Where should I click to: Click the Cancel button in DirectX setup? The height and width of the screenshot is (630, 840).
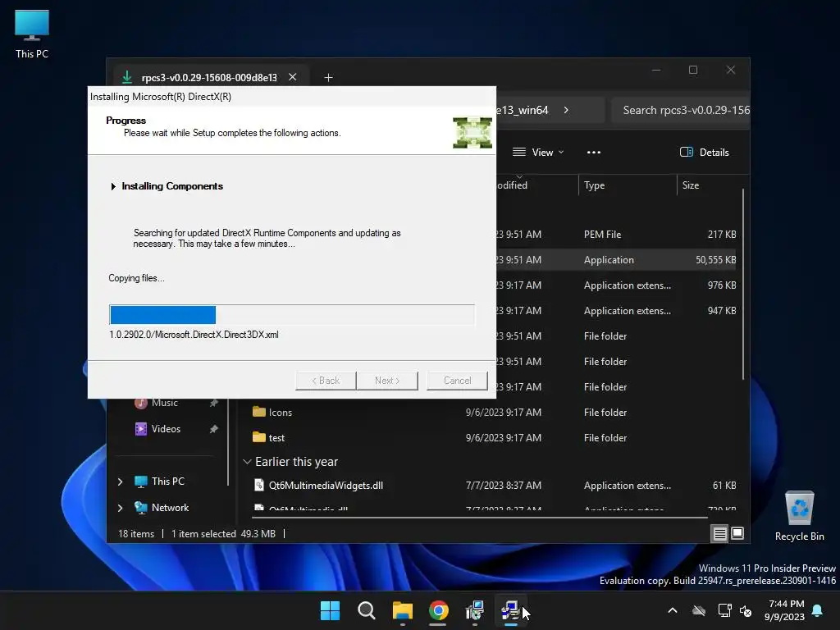click(x=457, y=381)
